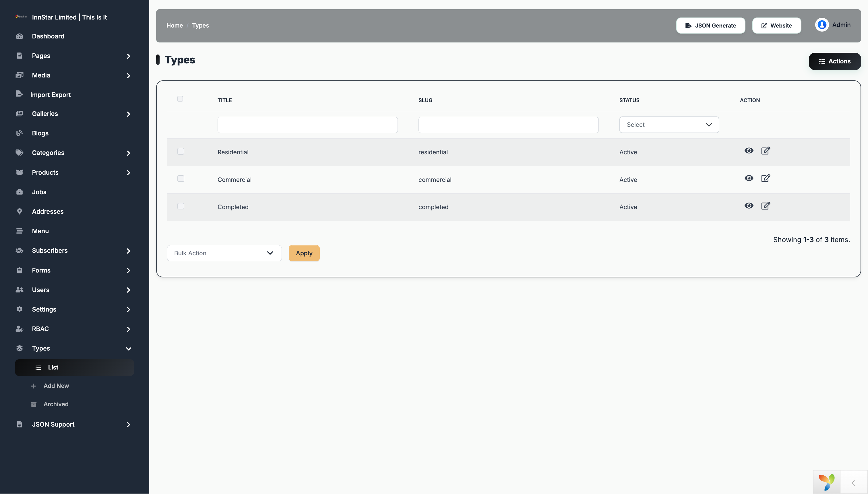The image size is (868, 494).
Task: Open the Status filter Select dropdown
Action: coord(669,125)
